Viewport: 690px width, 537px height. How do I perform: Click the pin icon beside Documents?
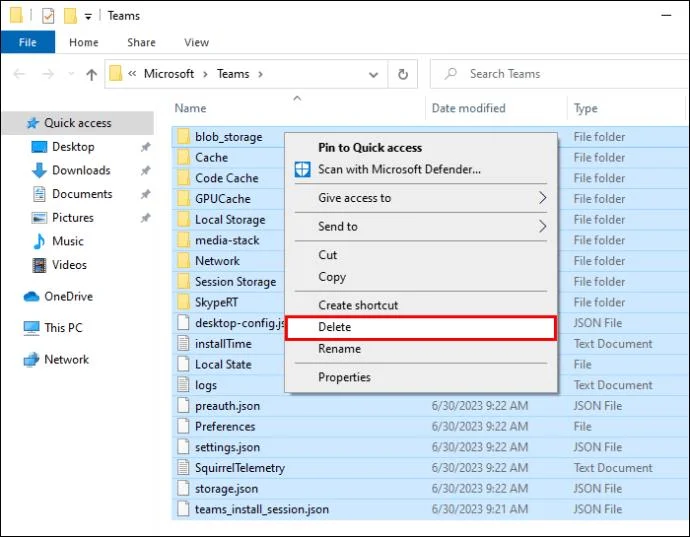click(x=145, y=195)
